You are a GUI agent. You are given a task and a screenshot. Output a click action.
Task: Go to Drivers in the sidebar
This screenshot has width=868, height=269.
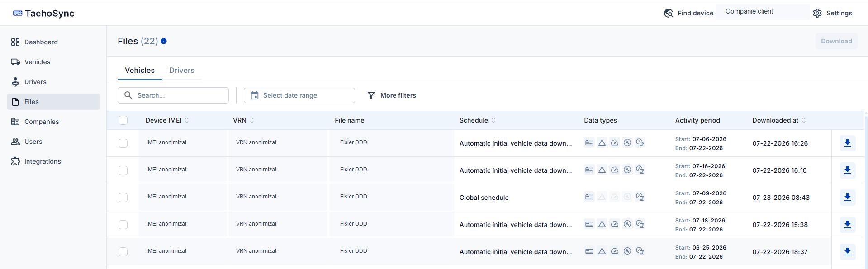(x=53, y=82)
